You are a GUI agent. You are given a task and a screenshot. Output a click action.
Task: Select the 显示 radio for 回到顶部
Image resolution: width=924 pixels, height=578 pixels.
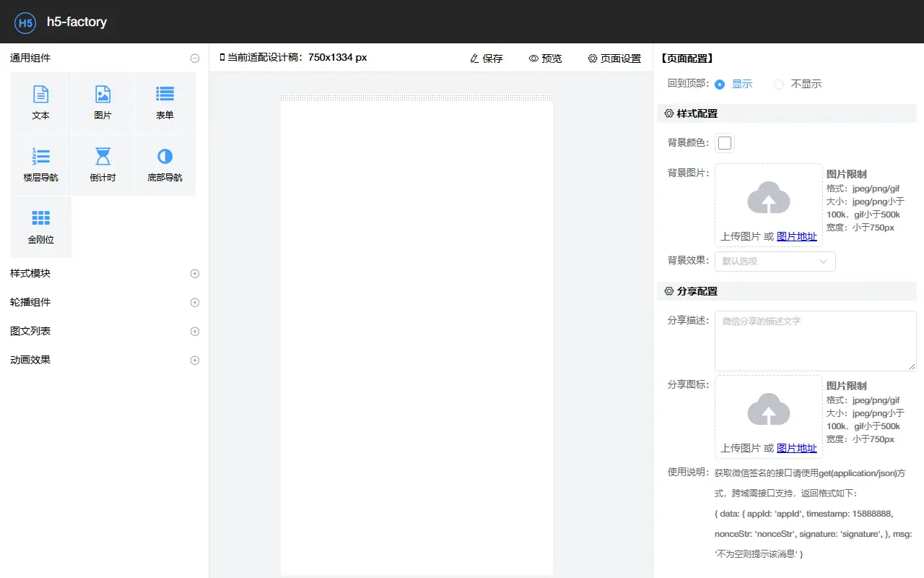tap(720, 85)
